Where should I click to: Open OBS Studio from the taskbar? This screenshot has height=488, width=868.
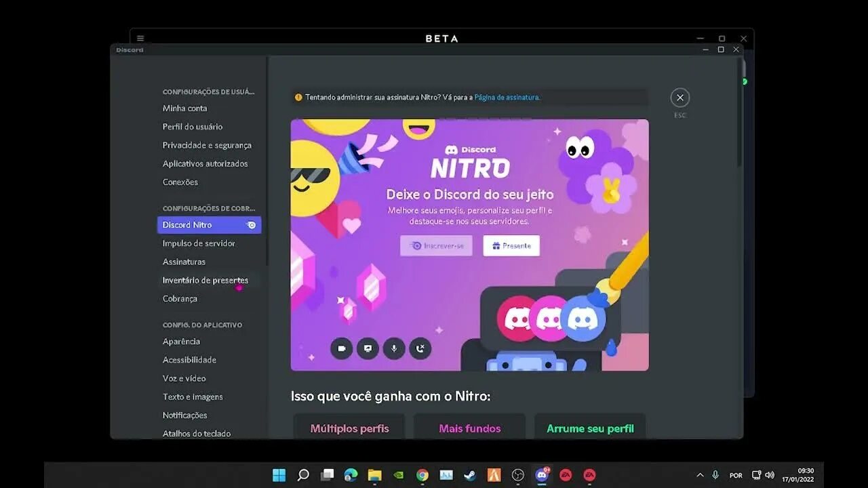point(518,475)
